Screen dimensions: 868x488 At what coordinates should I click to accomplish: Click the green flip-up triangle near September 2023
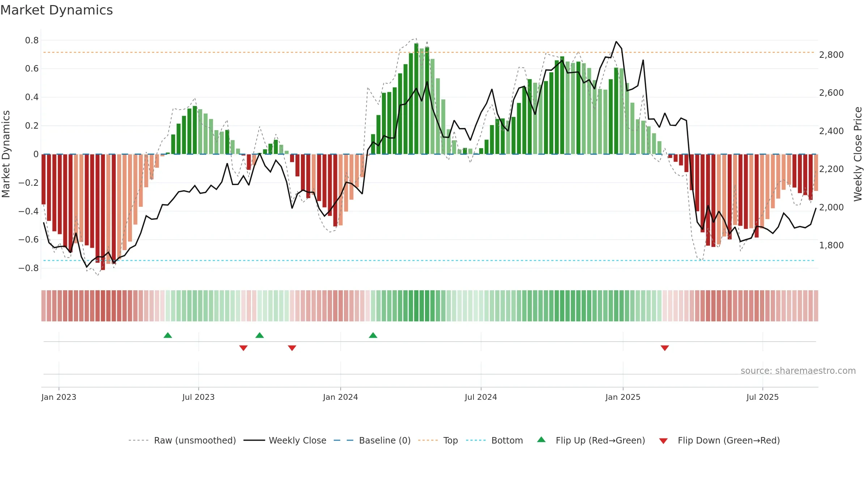[x=260, y=335]
